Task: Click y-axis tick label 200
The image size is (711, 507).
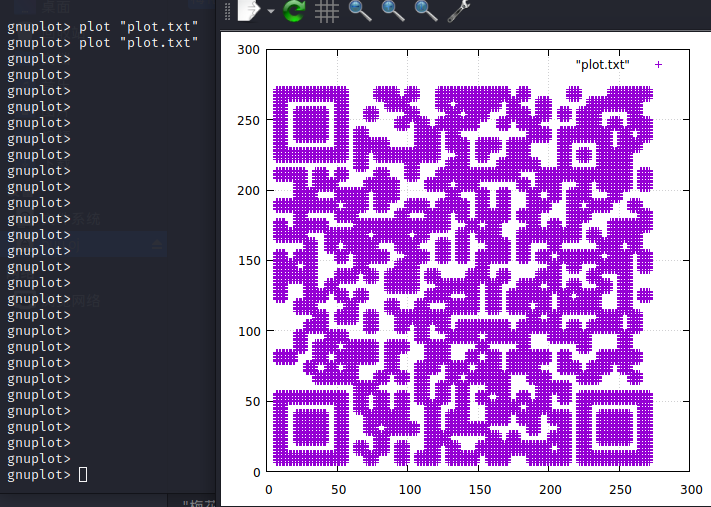Action: pyautogui.click(x=248, y=190)
